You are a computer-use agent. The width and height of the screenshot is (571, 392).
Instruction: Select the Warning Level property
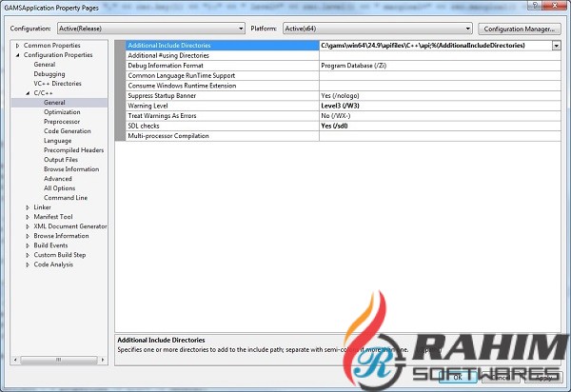tap(222, 106)
